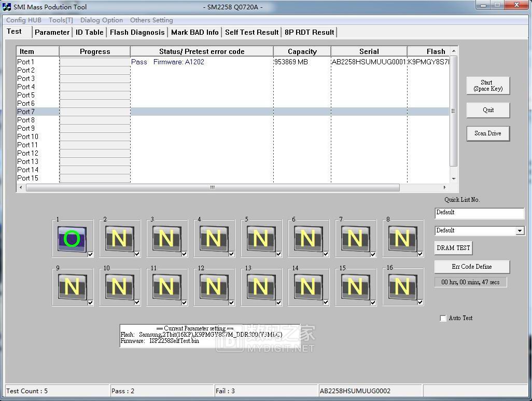
Task: Switch to the Flash Diagnosis tab
Action: click(x=137, y=32)
